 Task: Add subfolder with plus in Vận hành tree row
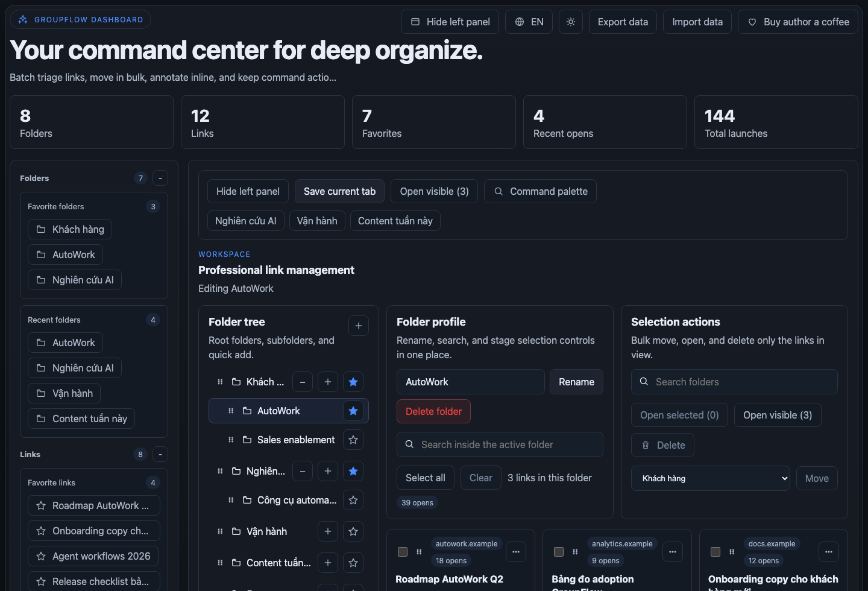328,531
